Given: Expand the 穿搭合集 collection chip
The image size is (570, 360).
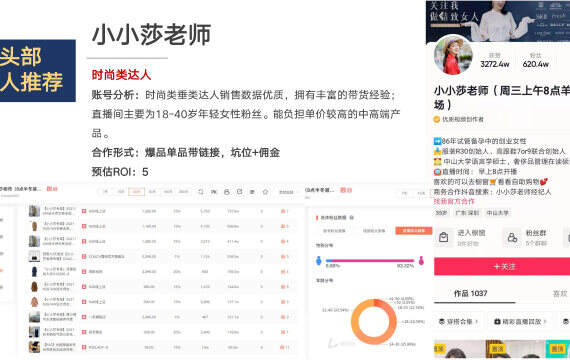Looking at the screenshot, I should [x=459, y=321].
